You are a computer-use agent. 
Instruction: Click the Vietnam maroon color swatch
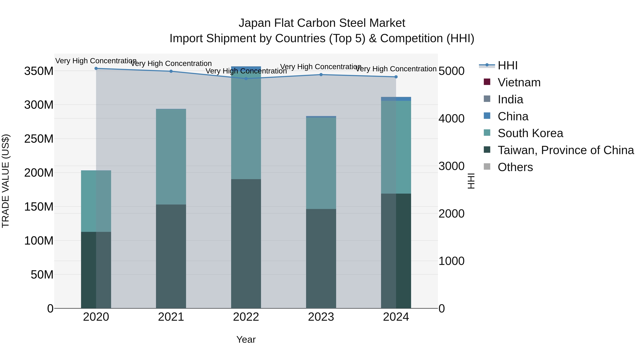click(x=487, y=82)
